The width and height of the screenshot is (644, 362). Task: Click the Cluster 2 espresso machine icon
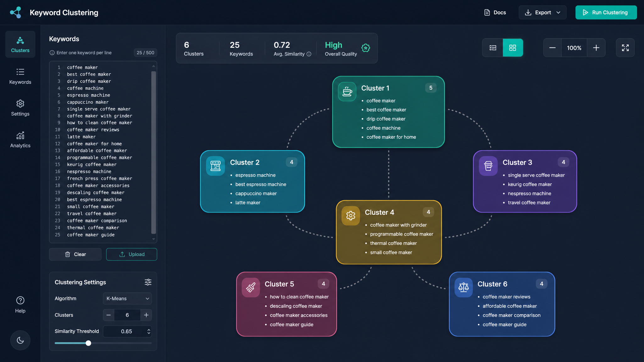(x=215, y=166)
